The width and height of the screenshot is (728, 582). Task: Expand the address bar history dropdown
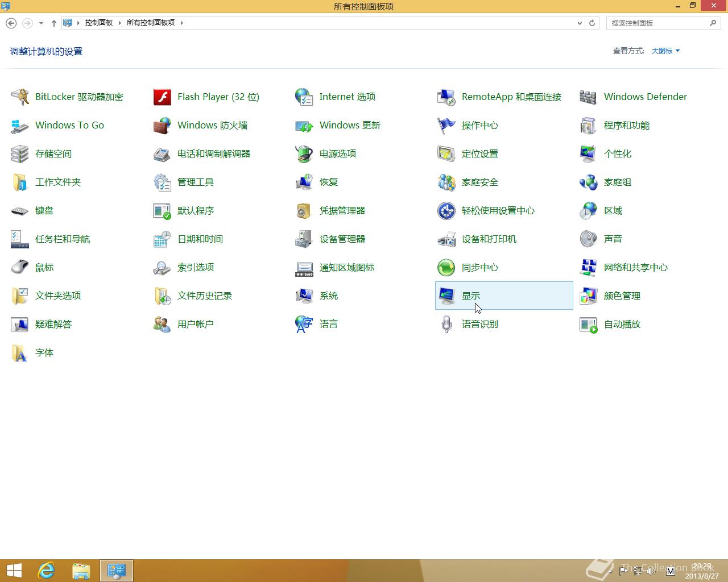tap(580, 23)
